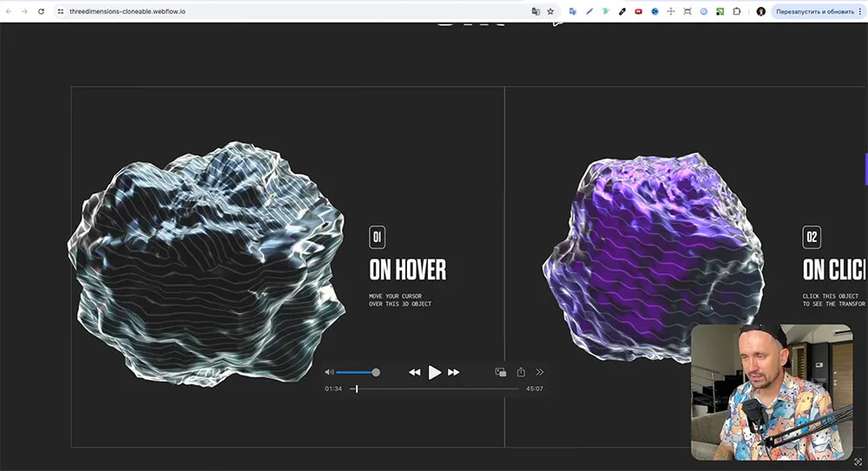Rewind the video with the double-left arrows

pyautogui.click(x=414, y=372)
